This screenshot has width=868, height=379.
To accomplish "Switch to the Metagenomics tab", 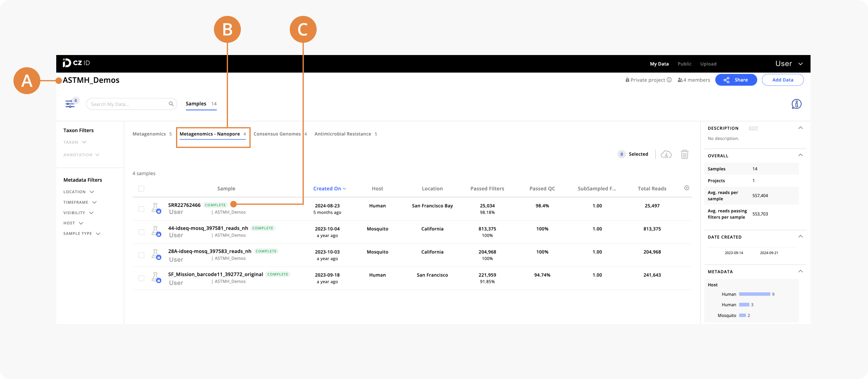I will click(152, 134).
